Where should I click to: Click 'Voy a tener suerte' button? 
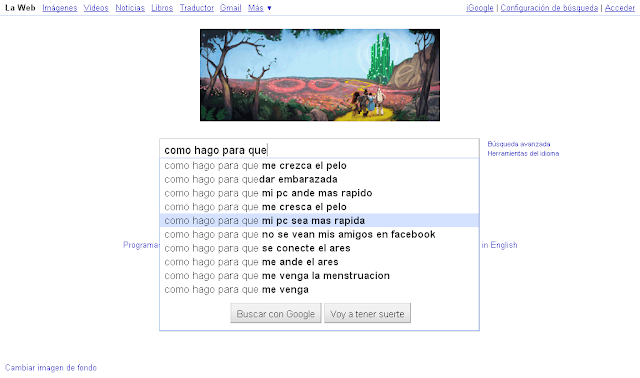click(x=367, y=314)
